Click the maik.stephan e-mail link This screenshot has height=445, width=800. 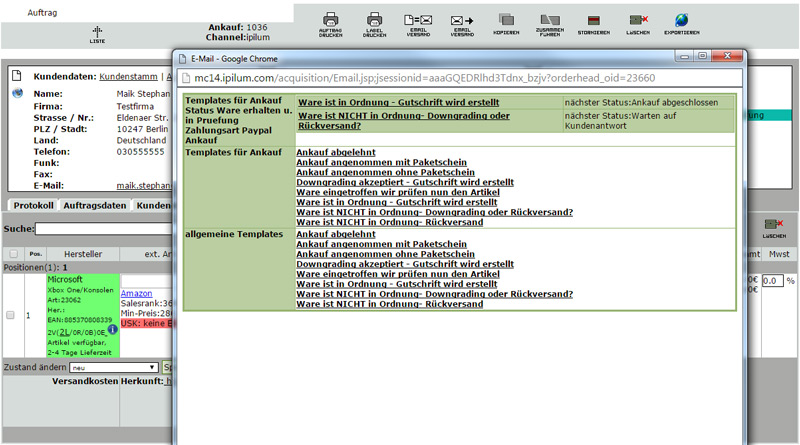tap(143, 186)
